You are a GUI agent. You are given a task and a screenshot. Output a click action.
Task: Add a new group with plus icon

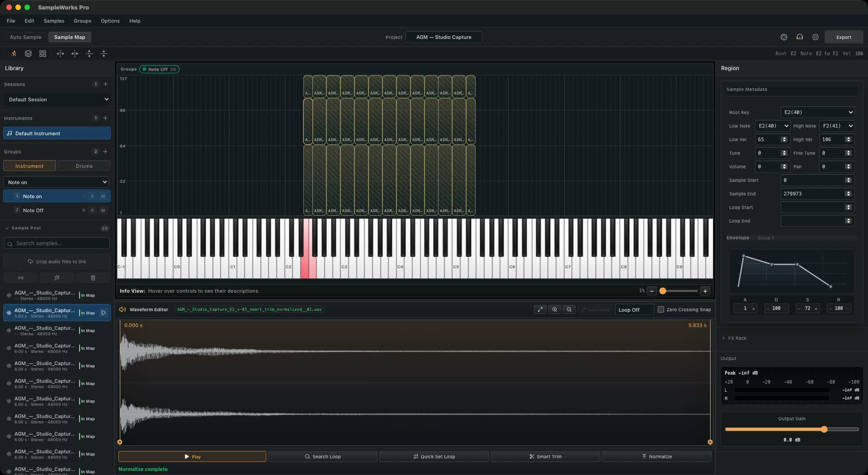105,152
